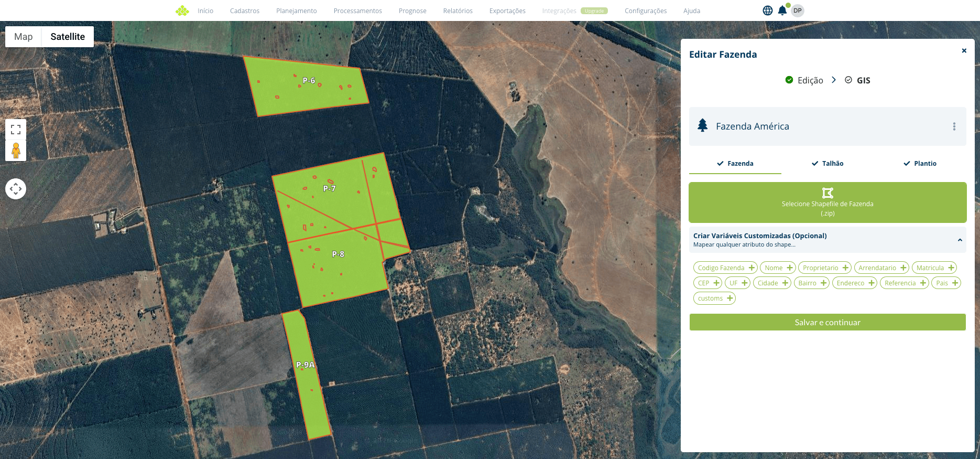Add the Arrendatario variable chip

(882, 268)
